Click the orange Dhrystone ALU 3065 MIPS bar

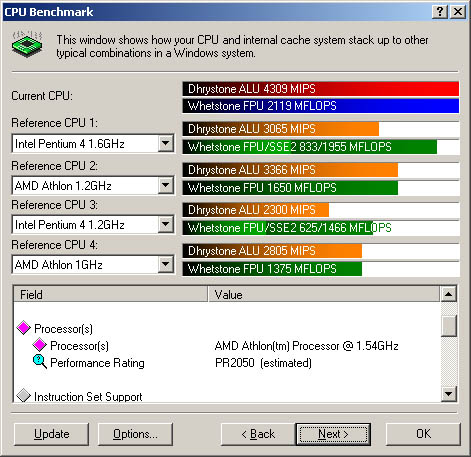click(x=281, y=129)
